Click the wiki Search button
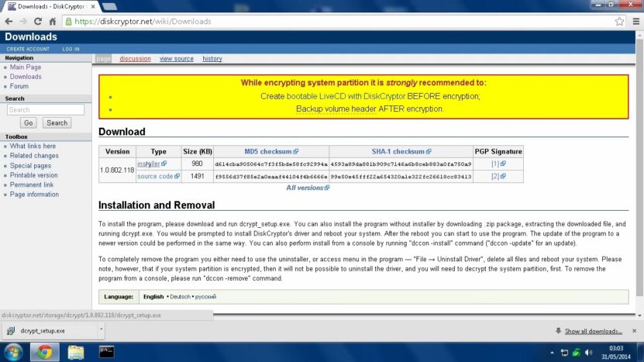The height and width of the screenshot is (362, 644). coord(57,122)
